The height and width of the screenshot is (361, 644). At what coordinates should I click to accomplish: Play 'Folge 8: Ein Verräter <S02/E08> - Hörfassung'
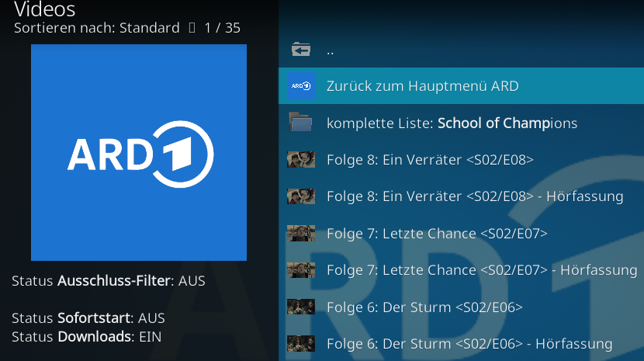(x=461, y=196)
